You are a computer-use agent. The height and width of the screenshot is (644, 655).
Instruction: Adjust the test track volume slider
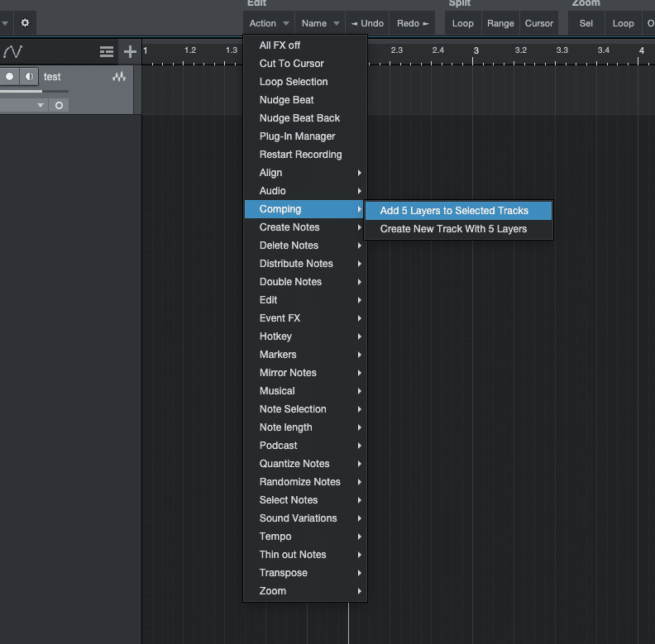pos(34,91)
